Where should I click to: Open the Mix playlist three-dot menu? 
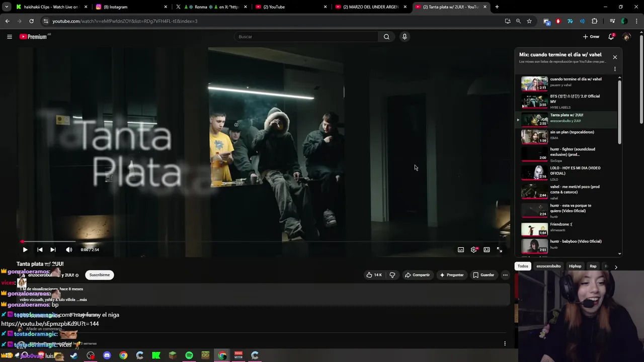[615, 69]
